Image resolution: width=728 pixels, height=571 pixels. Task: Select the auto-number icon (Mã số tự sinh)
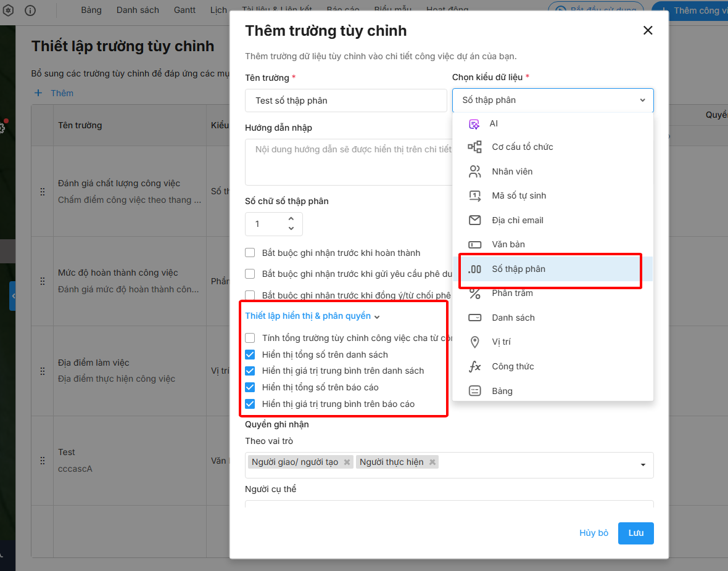click(x=474, y=195)
